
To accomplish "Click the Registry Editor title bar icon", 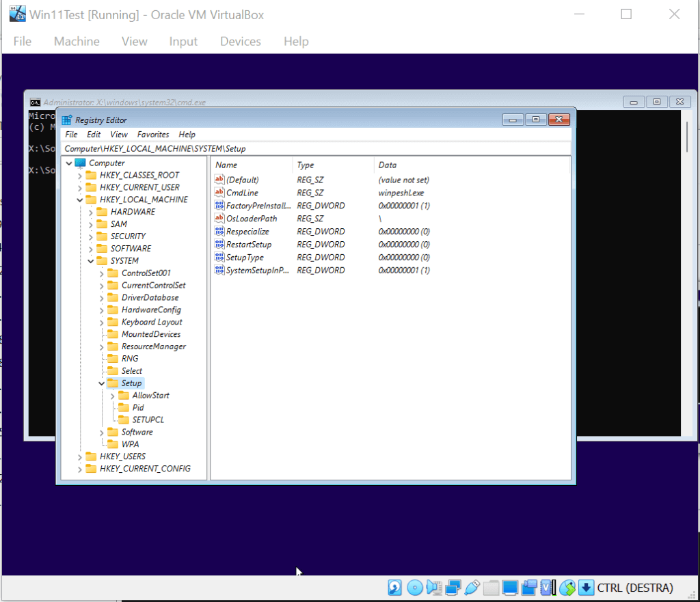I will (x=66, y=120).
